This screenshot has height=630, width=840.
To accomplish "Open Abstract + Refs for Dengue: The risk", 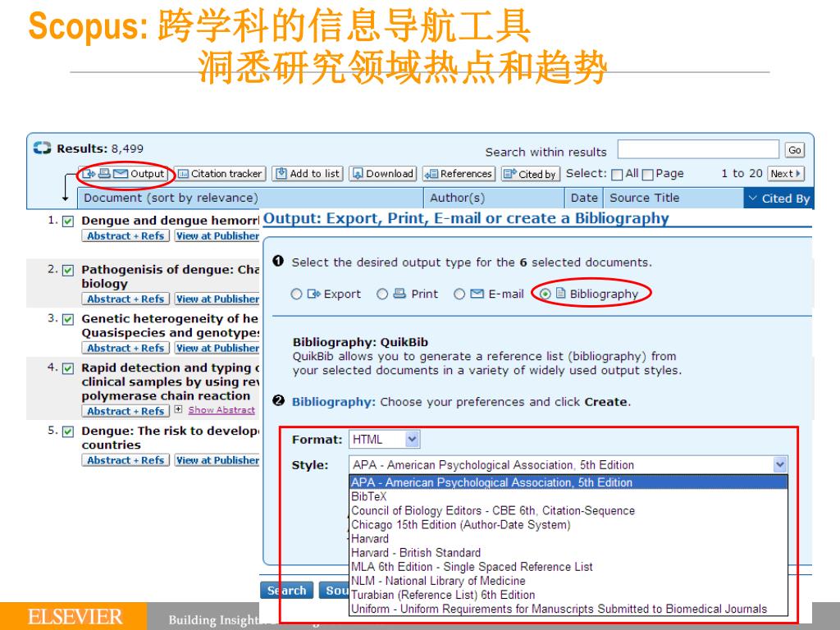I will [126, 460].
